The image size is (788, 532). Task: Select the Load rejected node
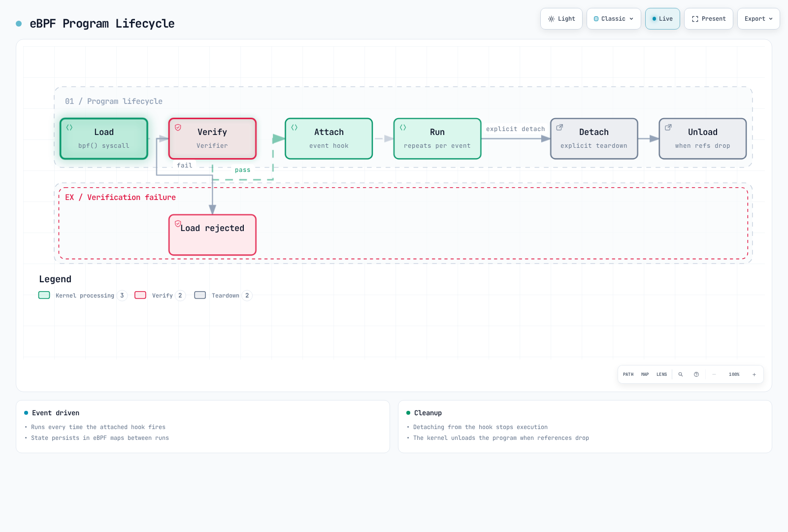[212, 235]
